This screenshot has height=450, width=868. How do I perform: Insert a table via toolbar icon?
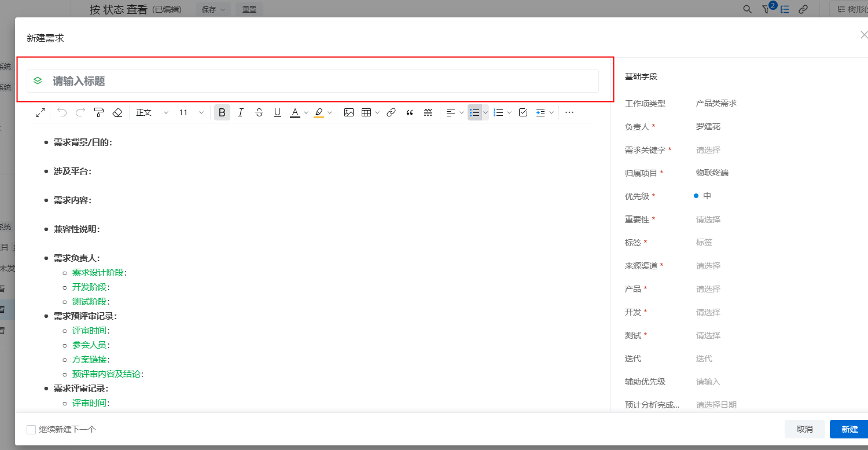[366, 112]
